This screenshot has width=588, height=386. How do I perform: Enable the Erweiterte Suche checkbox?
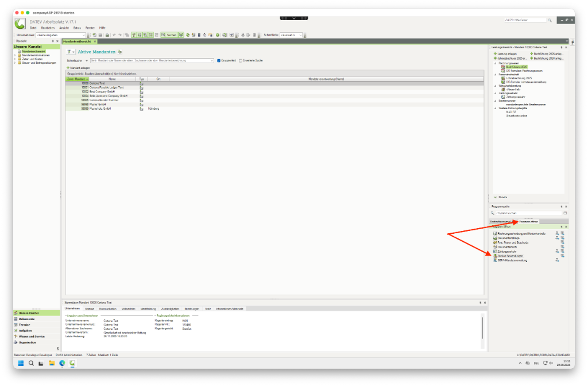(x=241, y=60)
